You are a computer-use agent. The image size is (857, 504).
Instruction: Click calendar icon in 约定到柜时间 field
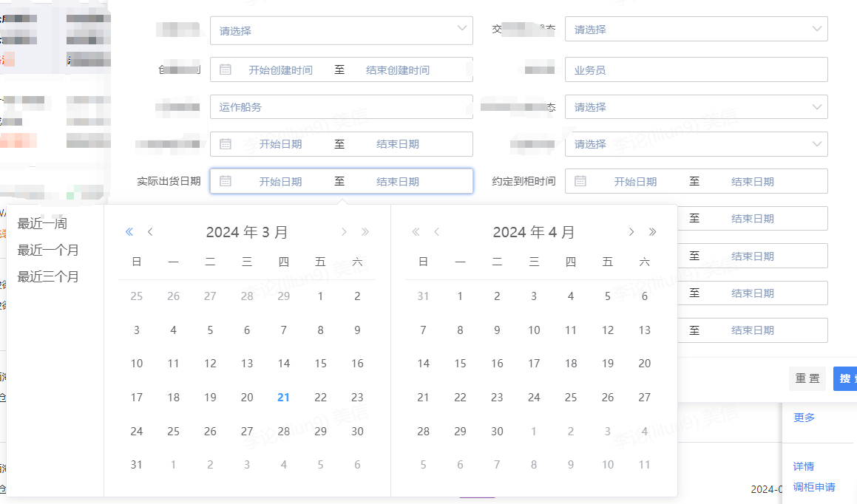(x=580, y=181)
